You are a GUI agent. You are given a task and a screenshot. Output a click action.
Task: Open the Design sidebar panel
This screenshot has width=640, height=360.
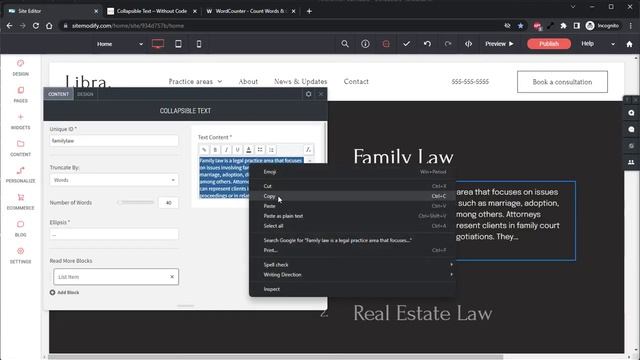20,68
